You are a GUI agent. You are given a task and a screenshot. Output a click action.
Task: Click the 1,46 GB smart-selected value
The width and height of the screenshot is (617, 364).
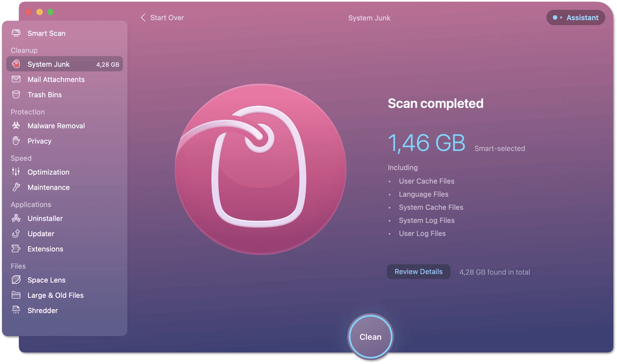coord(426,143)
